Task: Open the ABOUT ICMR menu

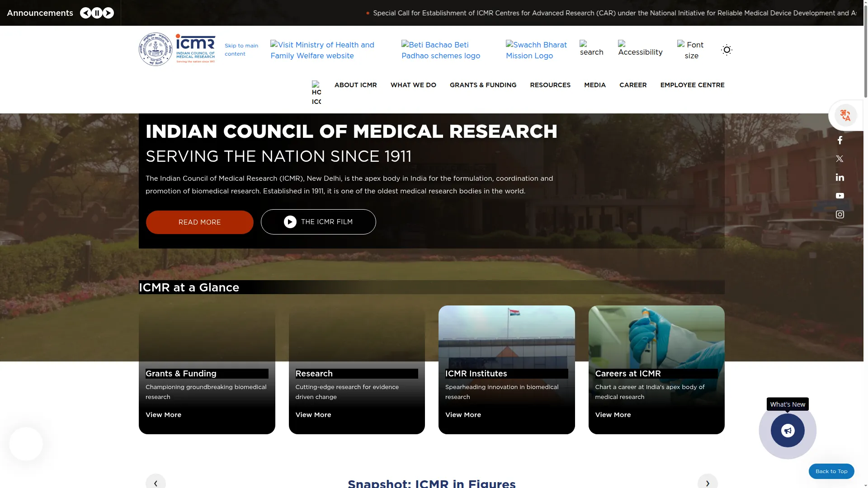Action: [x=355, y=85]
